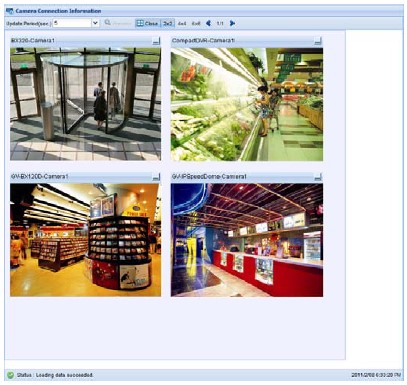Select the BX320-Camera1 revolving door view
Image resolution: width=407 pixels, height=385 pixels.
pos(86,104)
